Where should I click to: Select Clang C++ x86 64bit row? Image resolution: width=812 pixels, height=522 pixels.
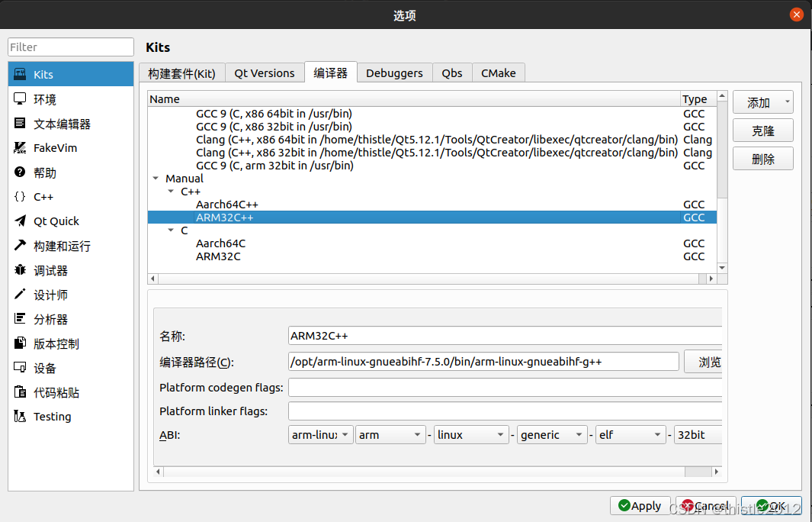coord(432,140)
